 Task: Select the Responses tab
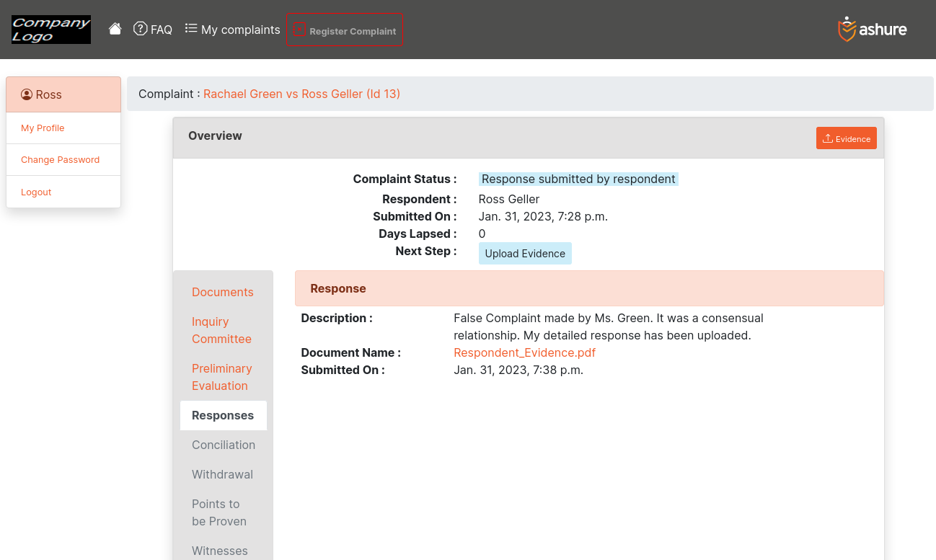223,415
